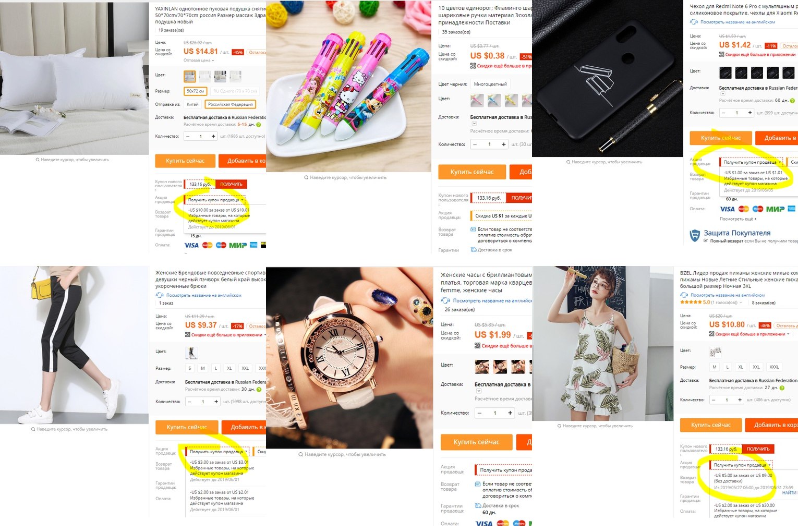This screenshot has width=798, height=532.
Task: Click Купить сейчас for the $1.99 watch
Action: [x=476, y=442]
